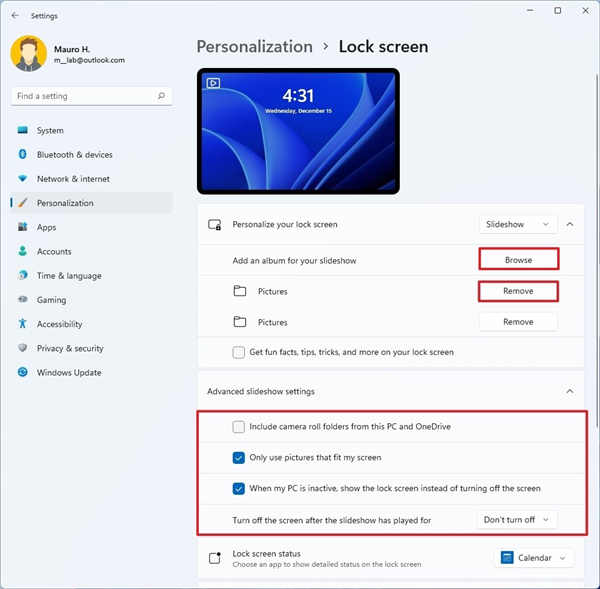The width and height of the screenshot is (600, 589).
Task: Click the Accounts person icon
Action: [23, 251]
